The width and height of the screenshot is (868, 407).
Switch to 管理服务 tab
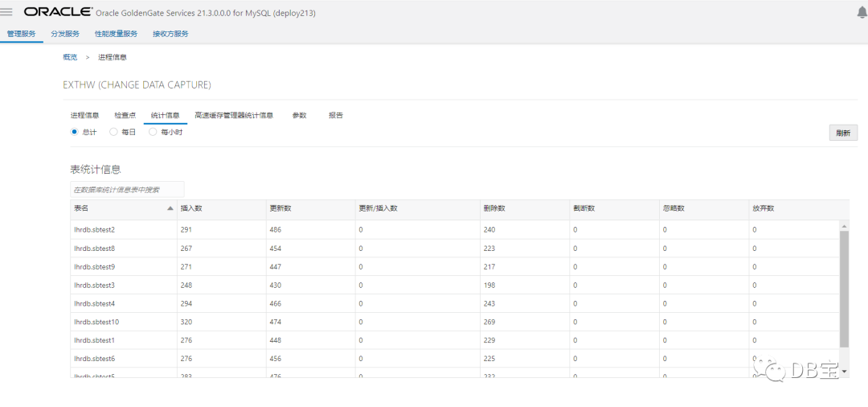tap(22, 34)
